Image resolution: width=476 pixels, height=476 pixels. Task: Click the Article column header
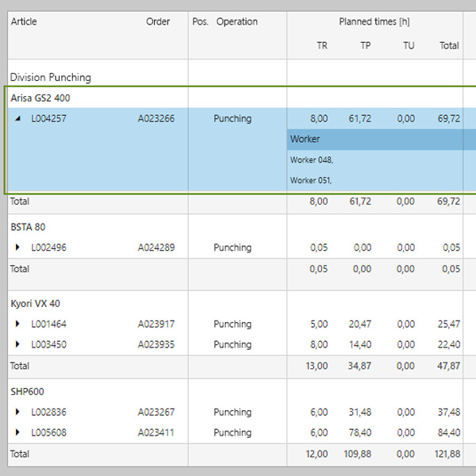[x=24, y=21]
